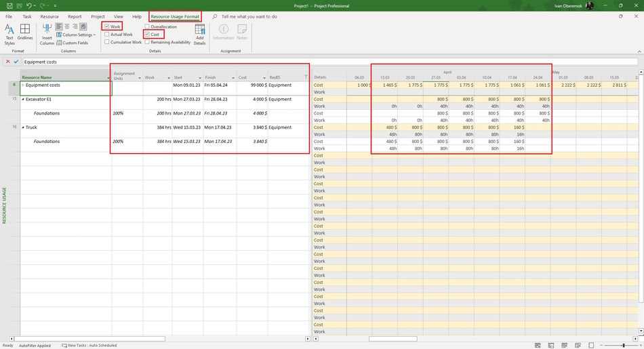
Task: Switch to the Report tab
Action: (x=75, y=16)
